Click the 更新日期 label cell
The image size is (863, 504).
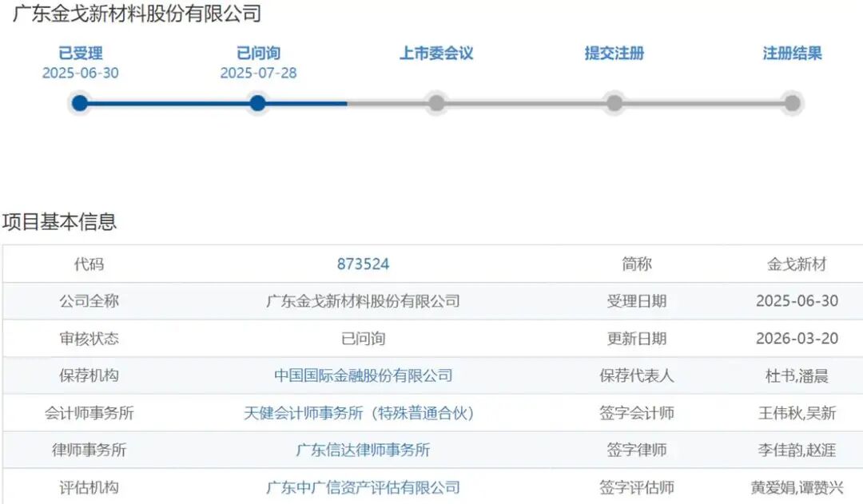coord(636,339)
